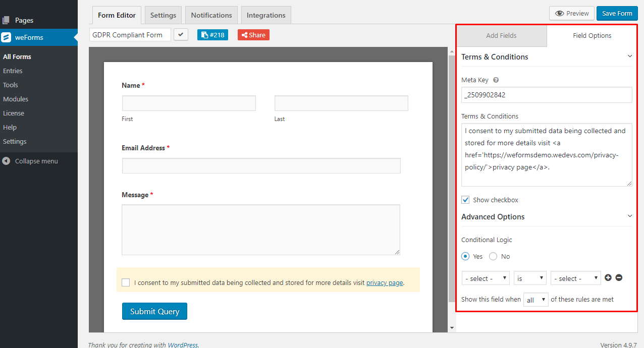Toggle the Show checkbox option
The image size is (644, 348).
click(x=466, y=200)
